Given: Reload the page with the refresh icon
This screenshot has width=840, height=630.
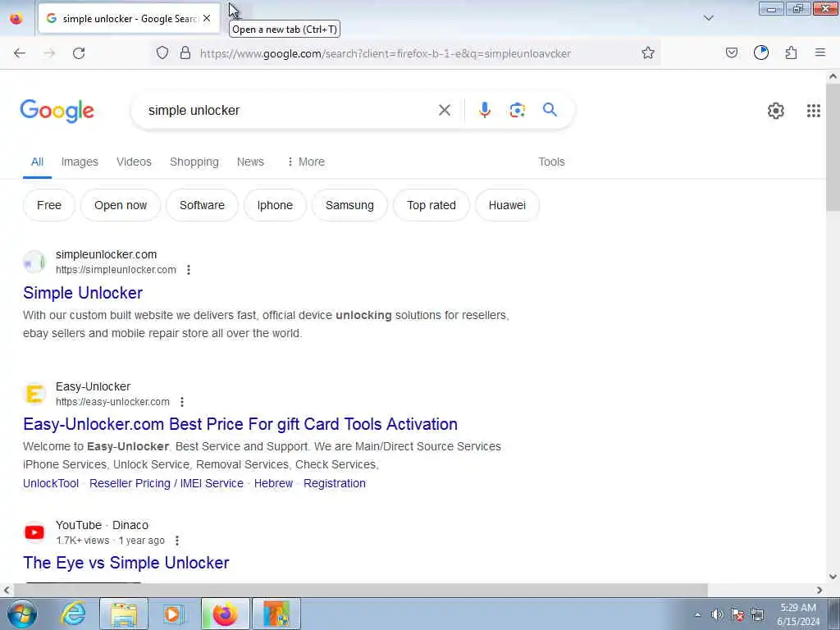Looking at the screenshot, I should click(79, 53).
